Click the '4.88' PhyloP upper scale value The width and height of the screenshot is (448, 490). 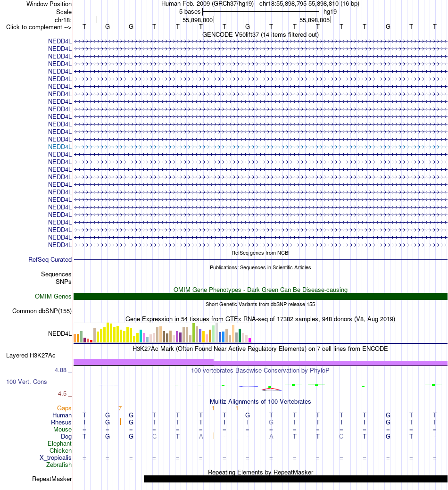tap(61, 370)
